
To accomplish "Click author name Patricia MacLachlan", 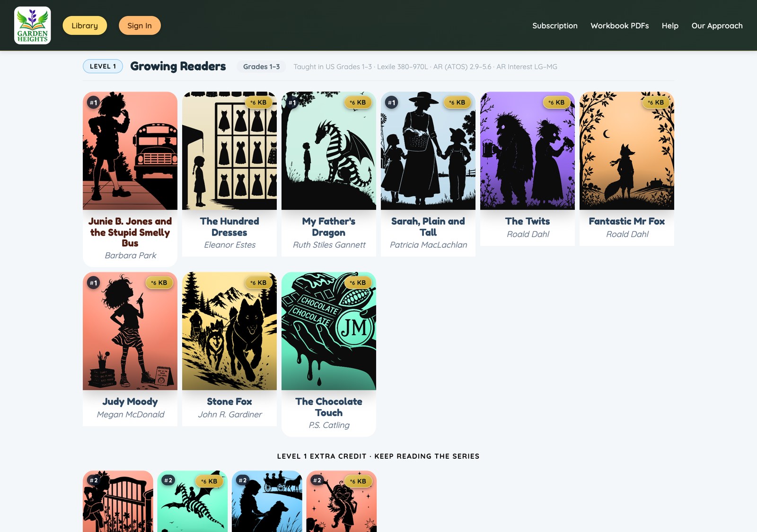I will coord(429,245).
